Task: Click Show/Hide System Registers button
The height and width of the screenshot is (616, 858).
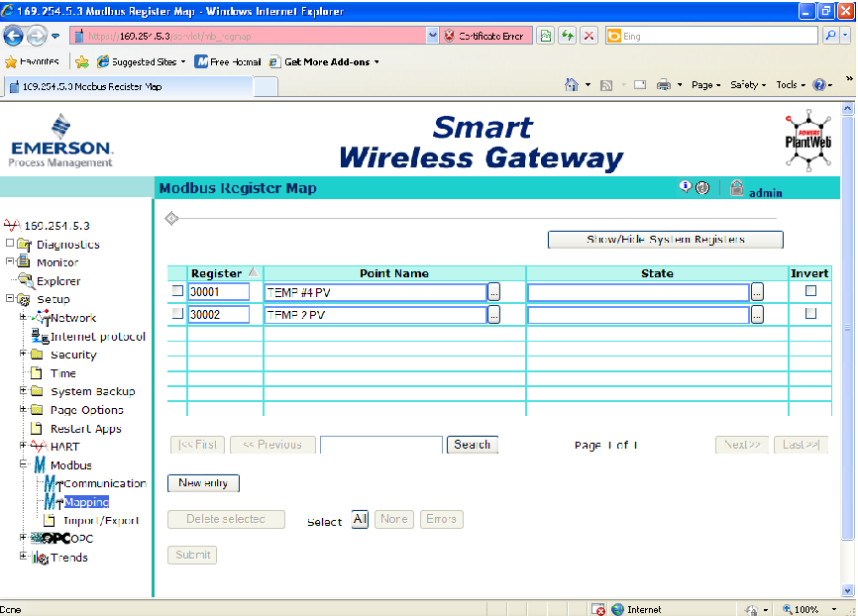Action: (666, 240)
